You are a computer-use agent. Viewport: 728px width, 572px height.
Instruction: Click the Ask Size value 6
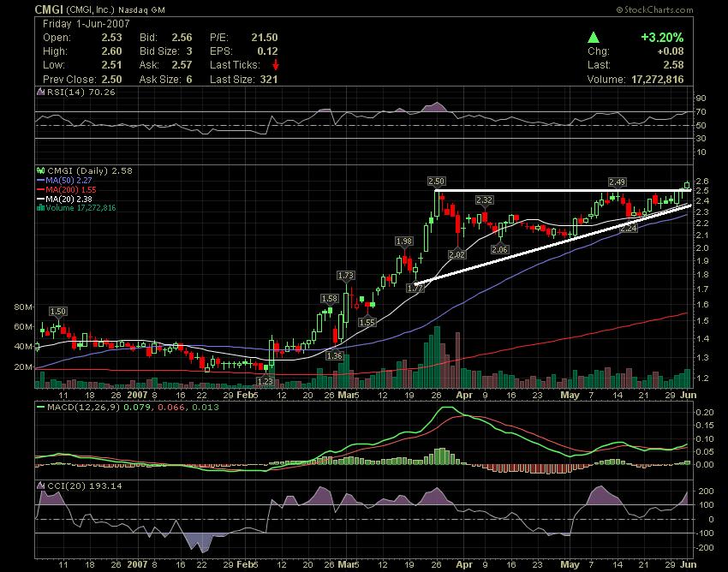[x=189, y=80]
